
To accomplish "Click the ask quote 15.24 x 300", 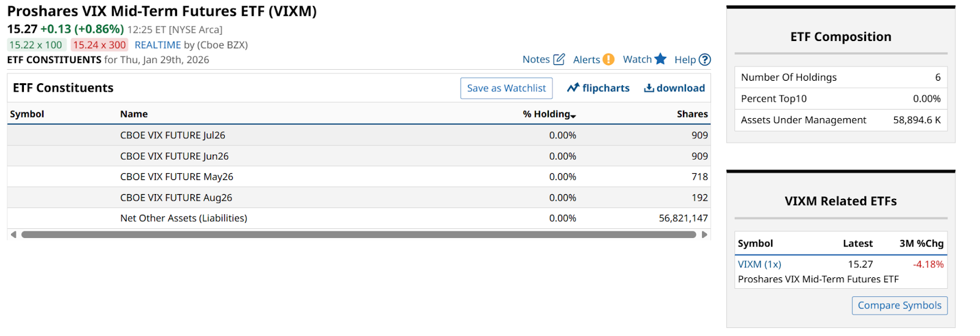I will pos(99,45).
